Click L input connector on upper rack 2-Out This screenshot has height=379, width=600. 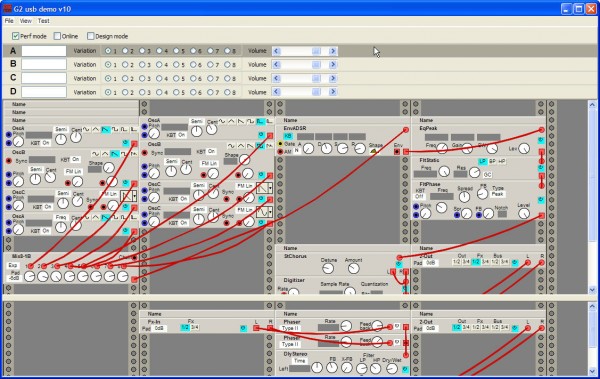pos(528,263)
